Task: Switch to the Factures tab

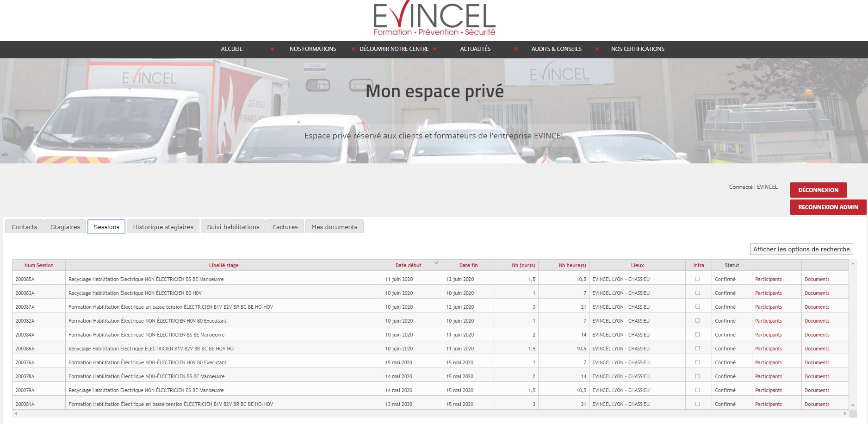Action: click(x=285, y=227)
